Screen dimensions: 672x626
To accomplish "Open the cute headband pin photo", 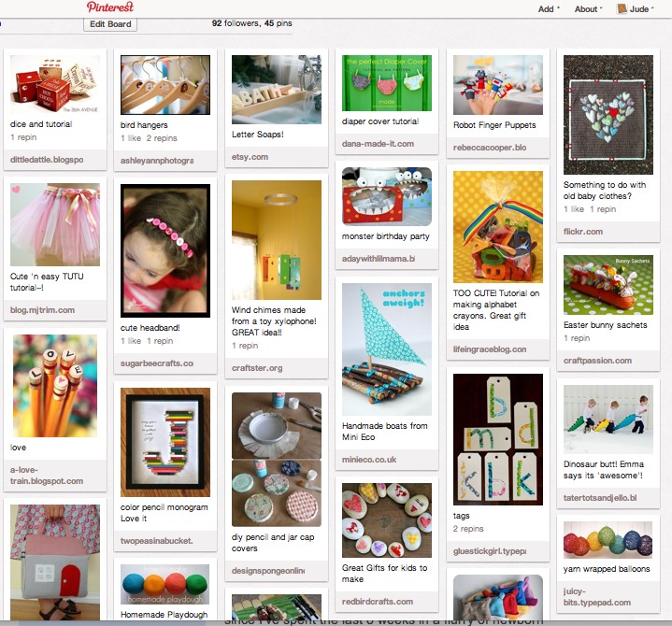I will (165, 250).
